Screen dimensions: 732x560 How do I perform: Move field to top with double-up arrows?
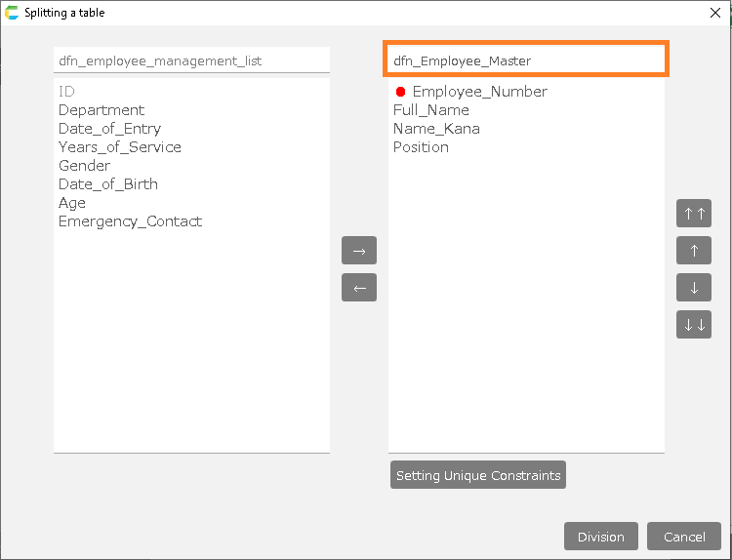[x=693, y=214]
